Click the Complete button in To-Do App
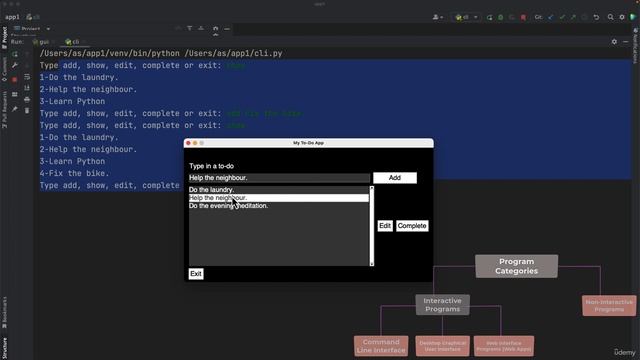This screenshot has height=360, width=640. [x=412, y=226]
